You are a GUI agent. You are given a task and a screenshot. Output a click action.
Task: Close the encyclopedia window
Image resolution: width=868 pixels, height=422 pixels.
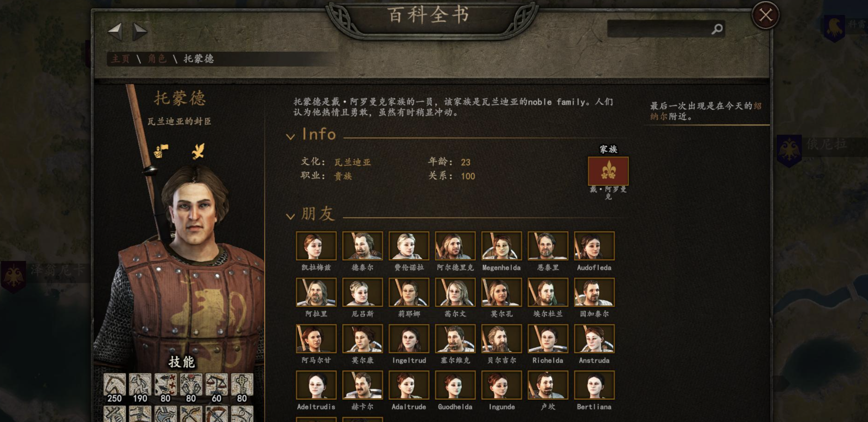tap(765, 15)
